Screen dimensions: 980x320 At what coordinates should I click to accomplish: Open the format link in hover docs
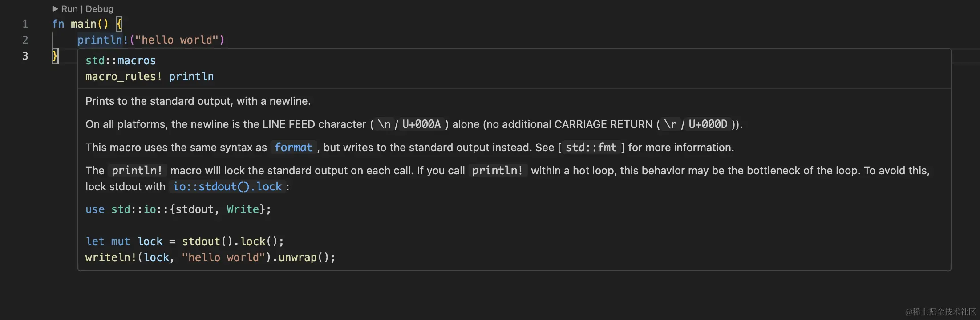(x=293, y=148)
